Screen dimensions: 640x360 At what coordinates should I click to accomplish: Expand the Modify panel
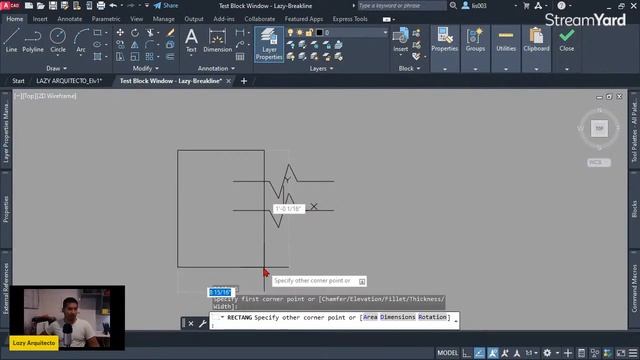point(146,69)
